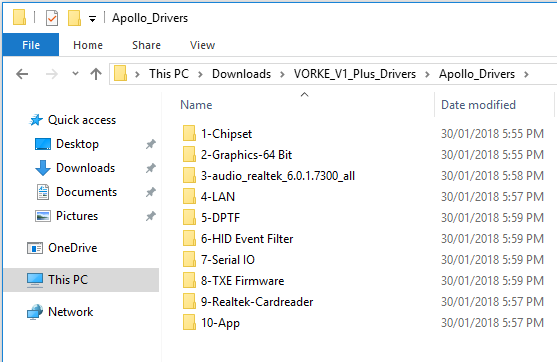Select the 6-HID Event Filter folder name
This screenshot has height=362, width=557.
(x=247, y=239)
